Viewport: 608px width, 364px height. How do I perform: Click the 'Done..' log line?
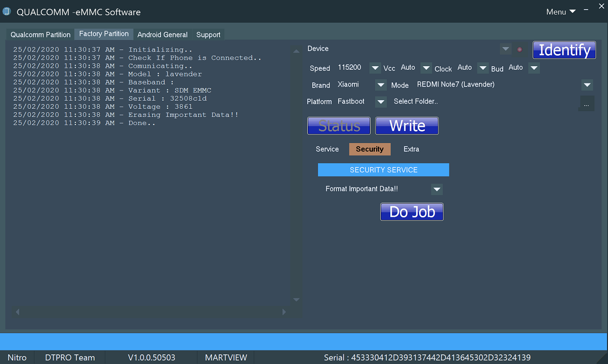tap(84, 123)
